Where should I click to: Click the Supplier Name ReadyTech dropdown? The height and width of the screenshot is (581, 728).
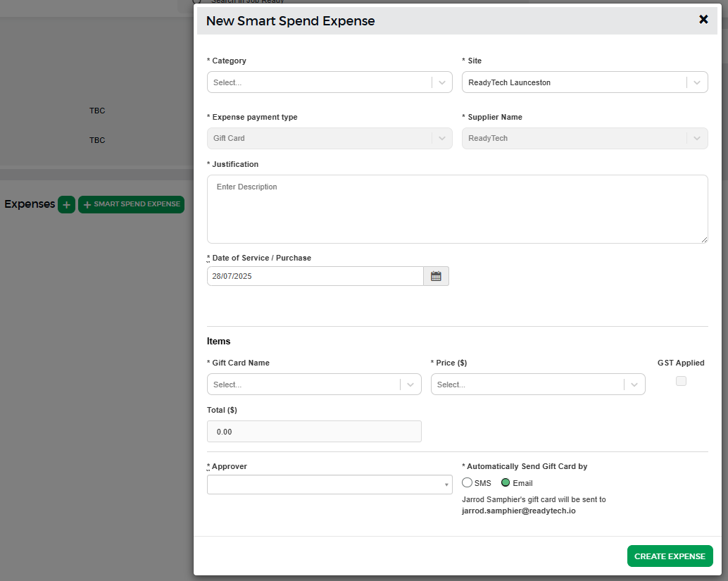click(x=585, y=139)
